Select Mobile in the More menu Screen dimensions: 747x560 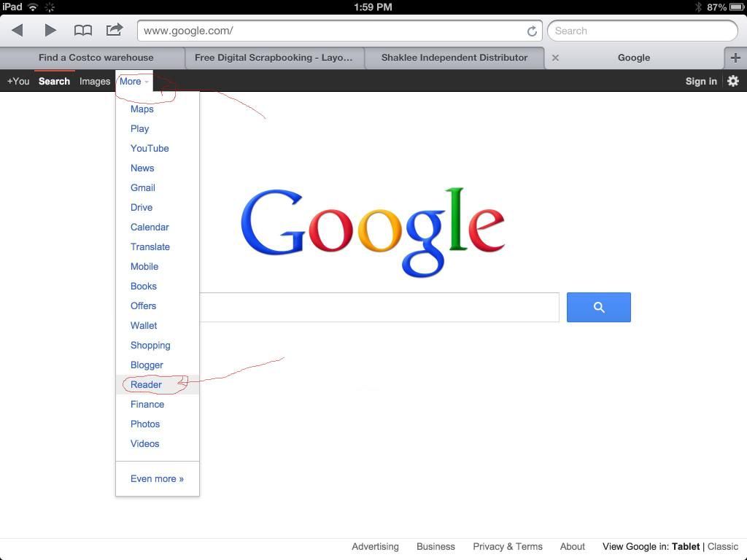[x=144, y=266]
